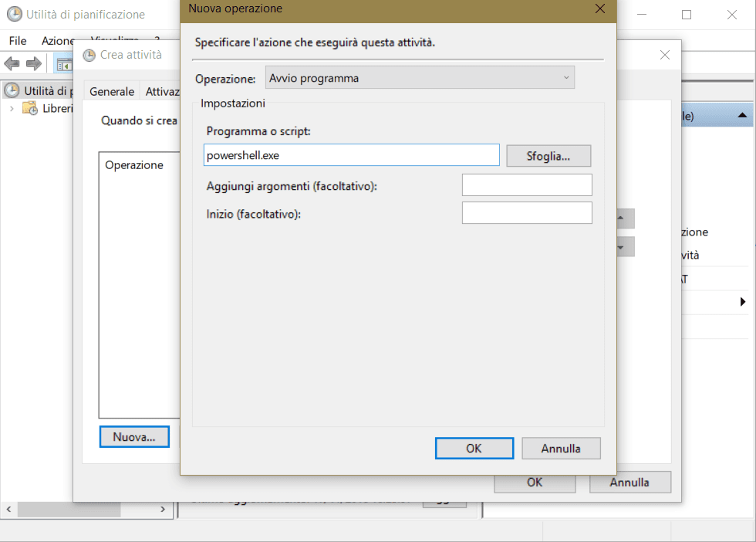Close the Nuova operazione dialog with the X

pyautogui.click(x=599, y=9)
